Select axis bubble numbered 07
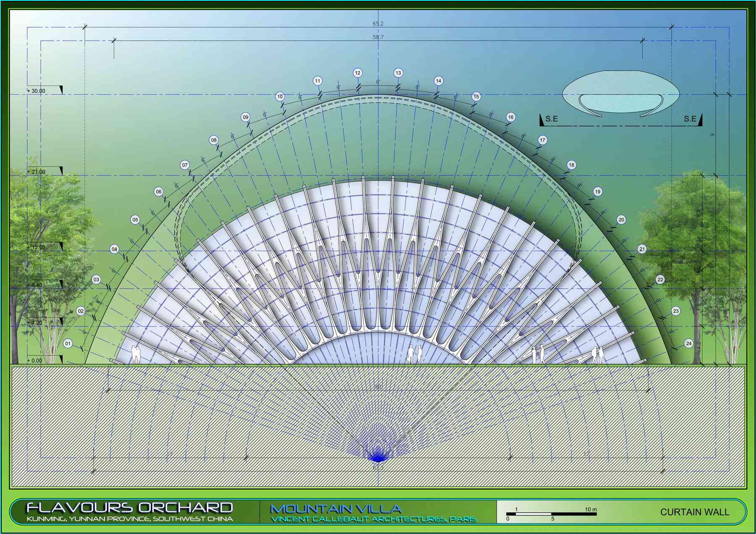This screenshot has height=534, width=756. click(x=185, y=165)
